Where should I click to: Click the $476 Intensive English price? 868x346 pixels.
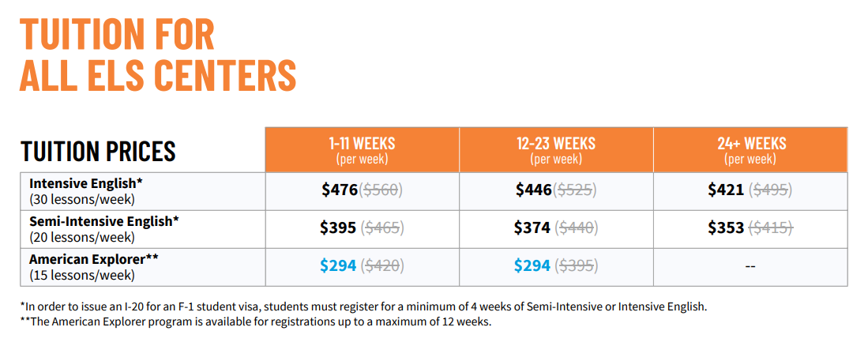coord(340,190)
